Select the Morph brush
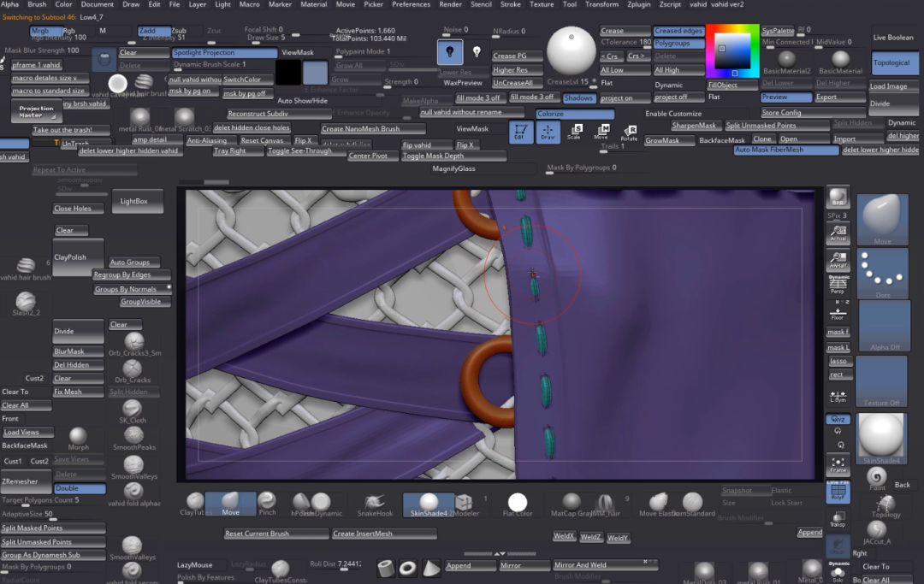Screen dimensions: 924x584 pos(79,439)
